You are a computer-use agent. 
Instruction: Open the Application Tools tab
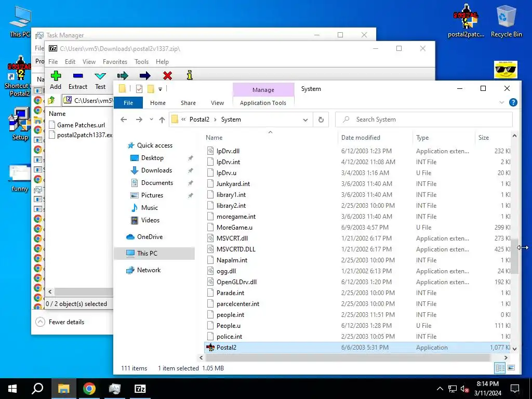(x=263, y=103)
